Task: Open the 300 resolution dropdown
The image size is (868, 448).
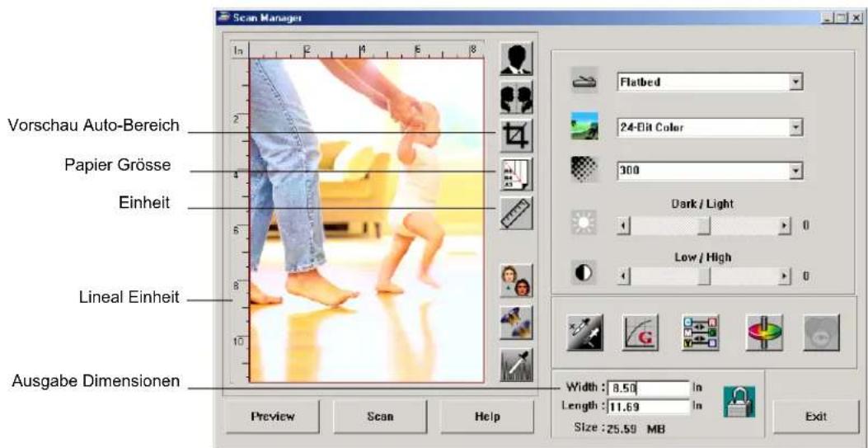Action: point(709,171)
